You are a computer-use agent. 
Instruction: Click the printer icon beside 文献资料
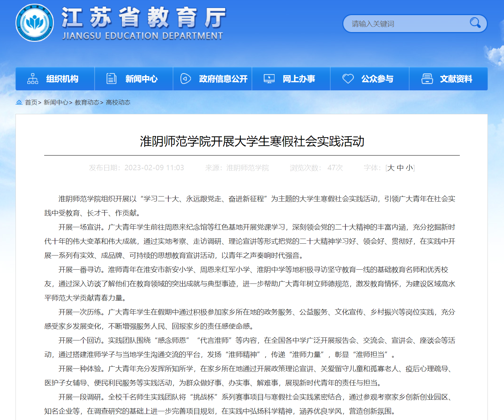(427, 79)
